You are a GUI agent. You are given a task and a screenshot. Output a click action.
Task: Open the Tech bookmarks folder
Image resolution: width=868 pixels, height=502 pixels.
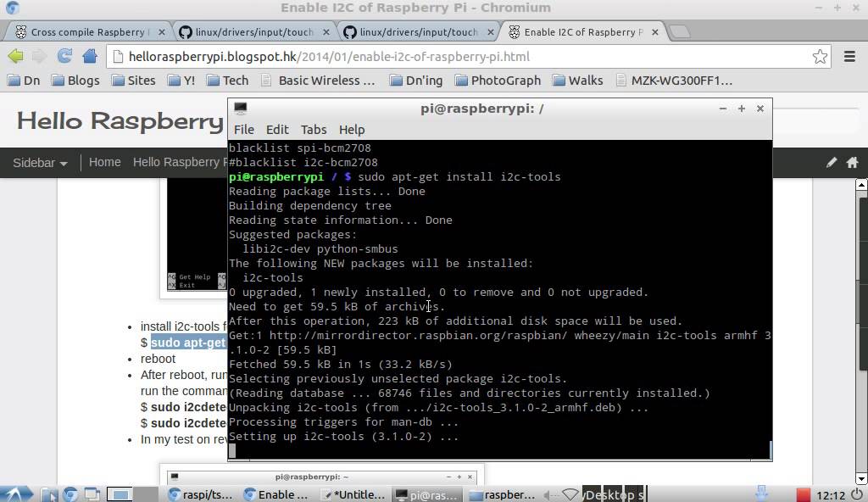(227, 81)
